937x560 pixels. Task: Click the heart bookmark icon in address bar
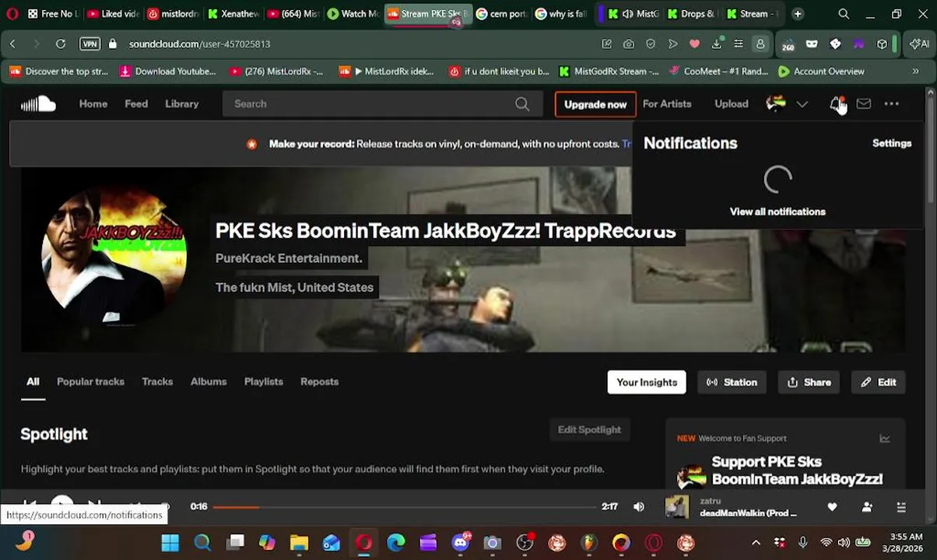[694, 44]
